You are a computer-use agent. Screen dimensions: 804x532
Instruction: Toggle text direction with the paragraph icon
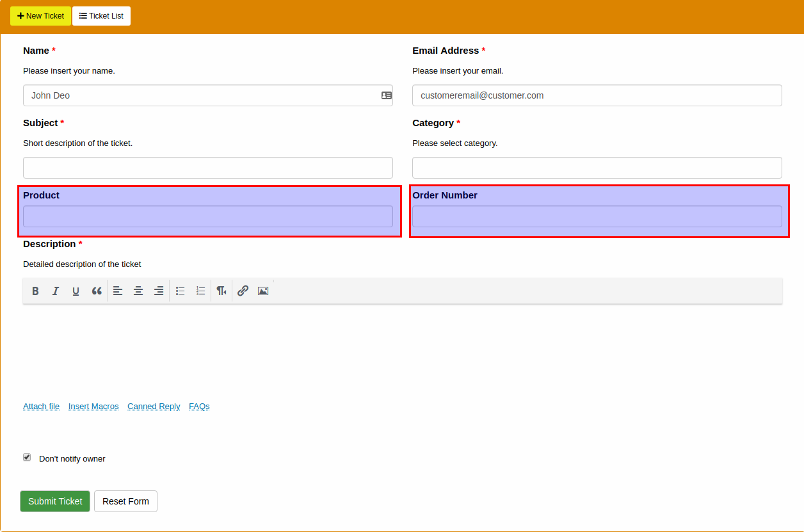pos(221,291)
